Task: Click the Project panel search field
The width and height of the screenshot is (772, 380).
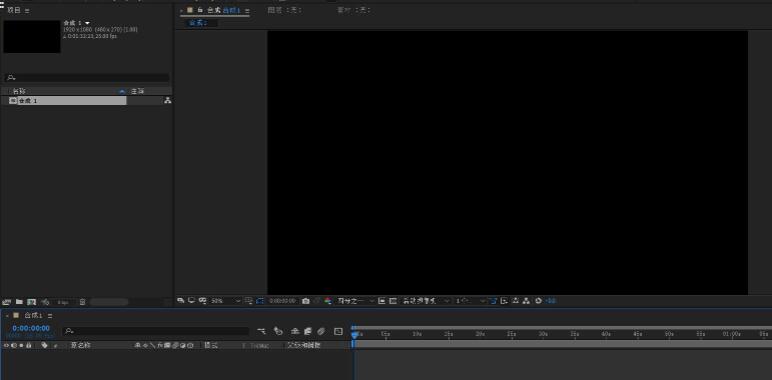Action: [x=87, y=78]
